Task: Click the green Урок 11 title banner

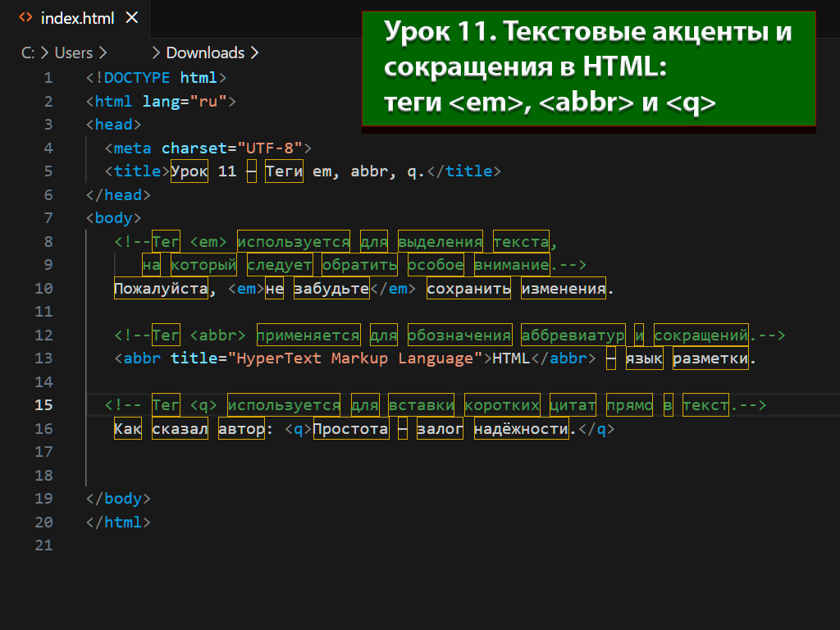Action: click(589, 70)
